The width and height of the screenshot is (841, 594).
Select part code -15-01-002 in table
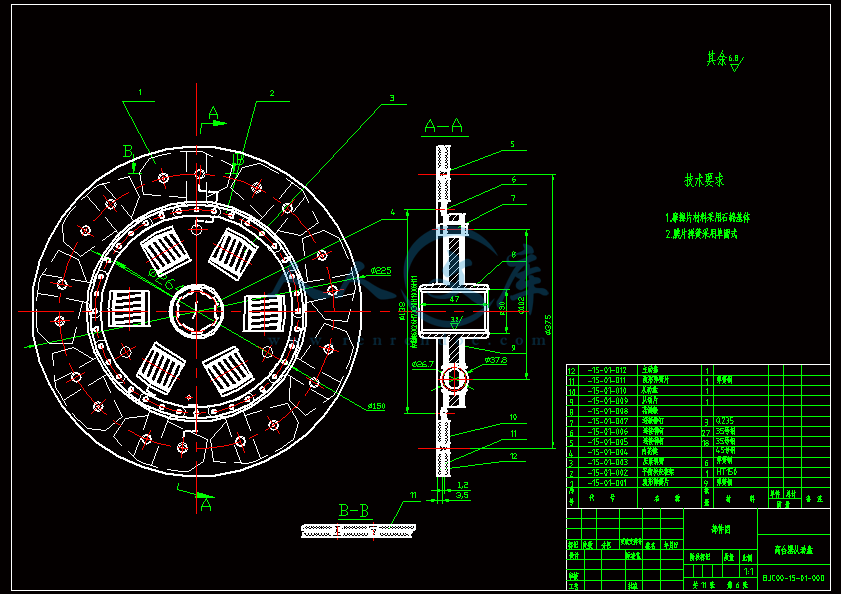608,473
